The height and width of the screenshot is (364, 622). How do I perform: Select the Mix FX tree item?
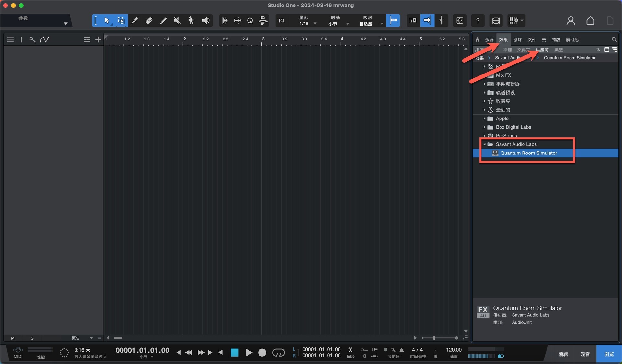[x=503, y=75]
